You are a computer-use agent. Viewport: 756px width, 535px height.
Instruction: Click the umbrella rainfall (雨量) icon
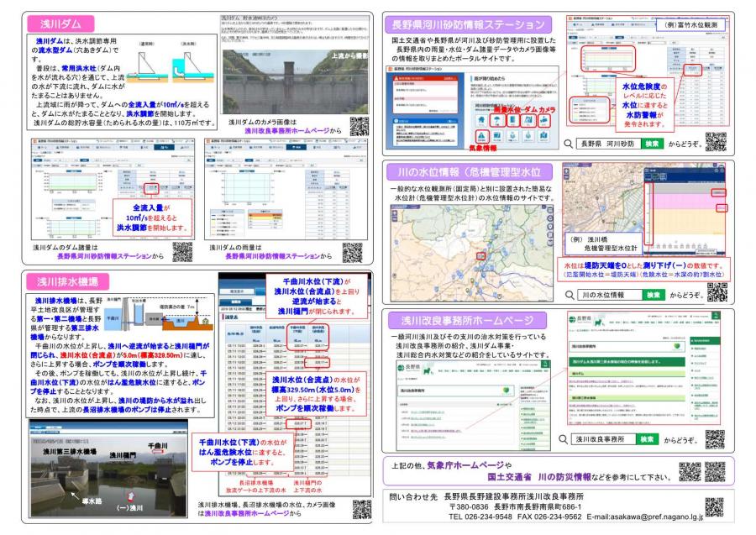pyautogui.click(x=497, y=120)
